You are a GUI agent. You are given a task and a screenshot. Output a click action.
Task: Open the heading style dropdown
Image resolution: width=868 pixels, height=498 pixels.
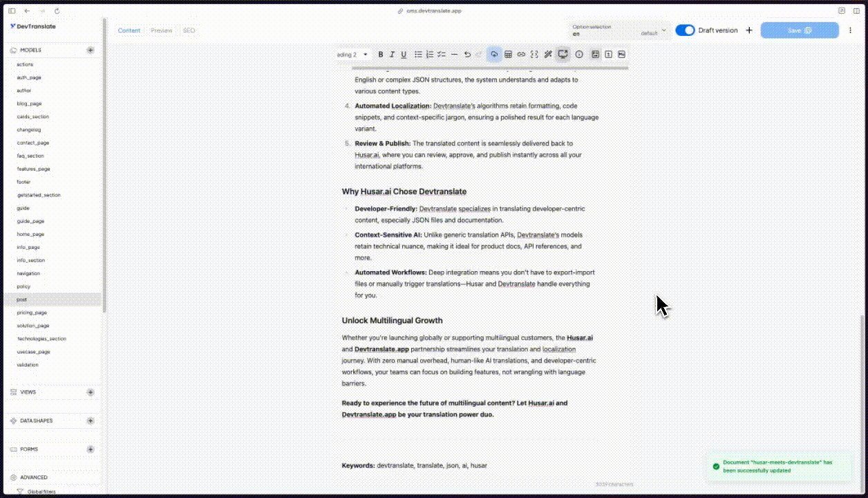pyautogui.click(x=352, y=55)
